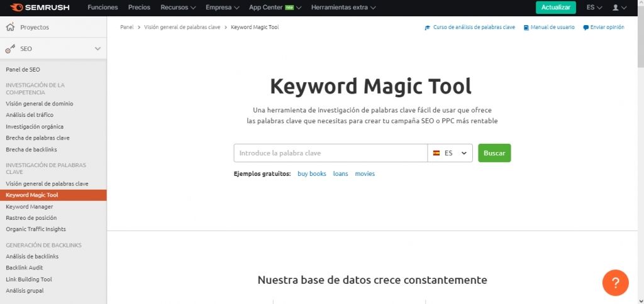
Task: Open Link Building Tool
Action: click(x=29, y=280)
